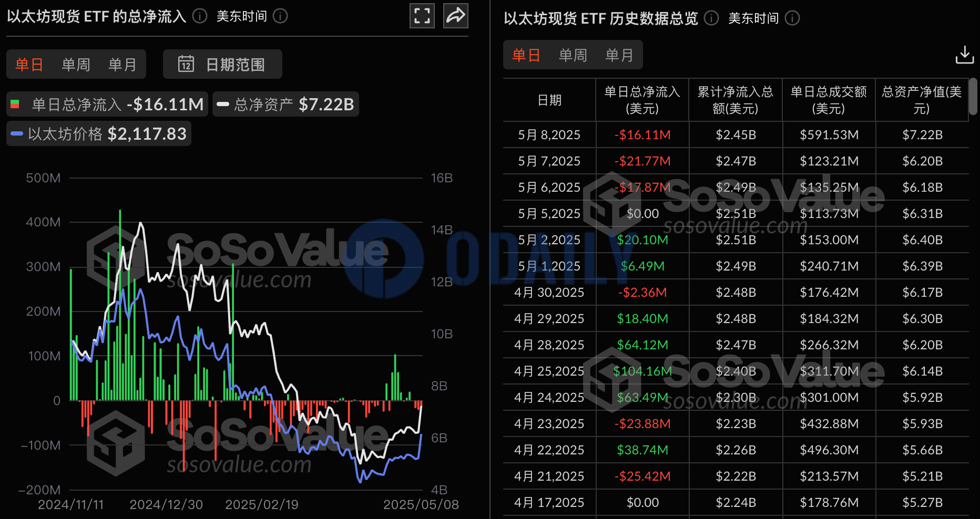Screen dimensions: 980x519
Task: Click the 2024/11/11 x-axis label
Action: 70,505
